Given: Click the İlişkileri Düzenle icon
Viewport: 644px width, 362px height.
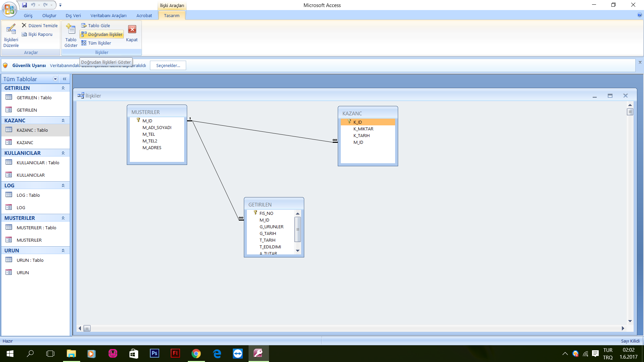Looking at the screenshot, I should pyautogui.click(x=11, y=29).
